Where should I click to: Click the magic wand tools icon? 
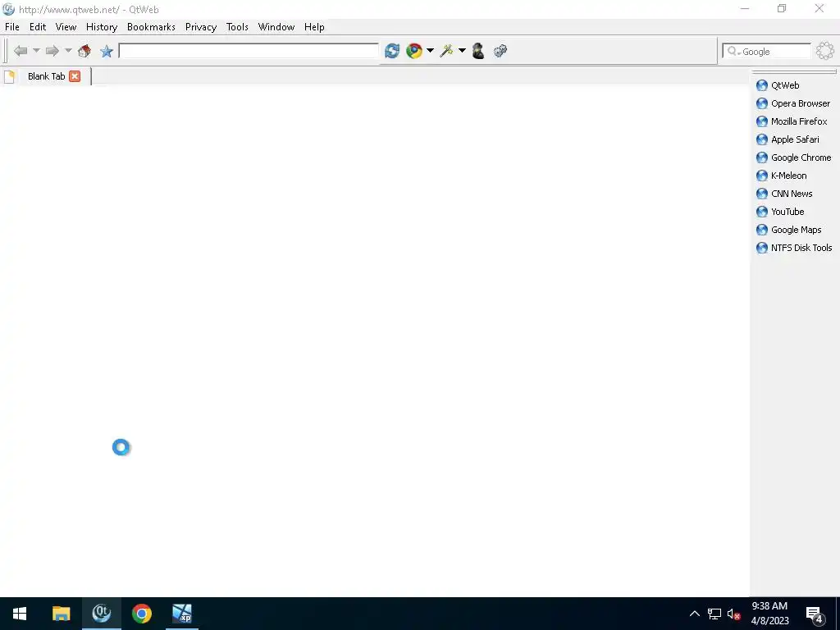(x=446, y=51)
